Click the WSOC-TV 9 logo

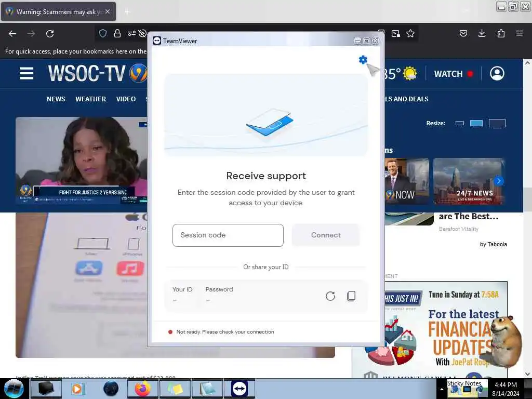[97, 73]
